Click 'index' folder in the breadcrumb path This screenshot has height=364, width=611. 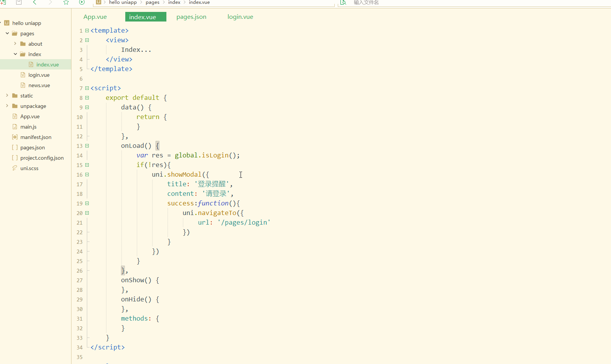click(174, 2)
